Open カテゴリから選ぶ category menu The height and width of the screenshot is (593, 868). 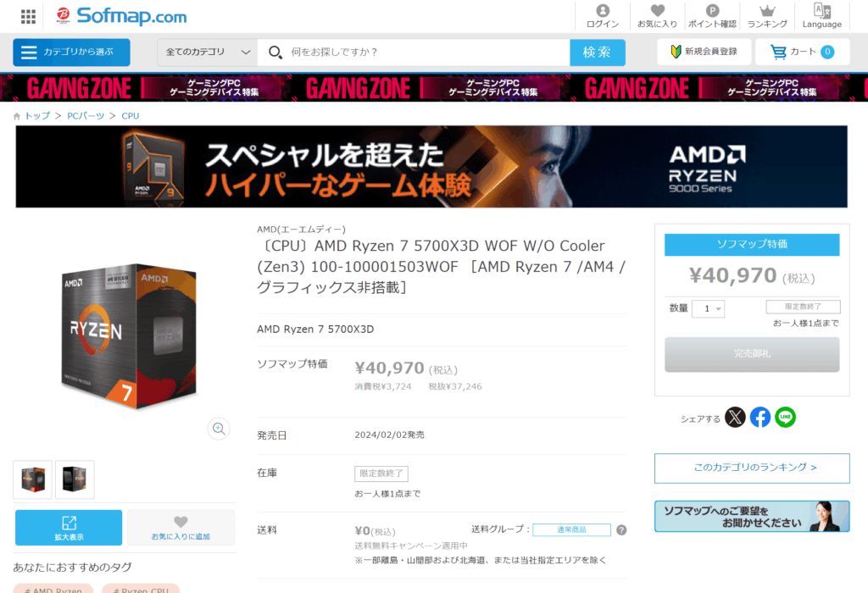[x=71, y=52]
